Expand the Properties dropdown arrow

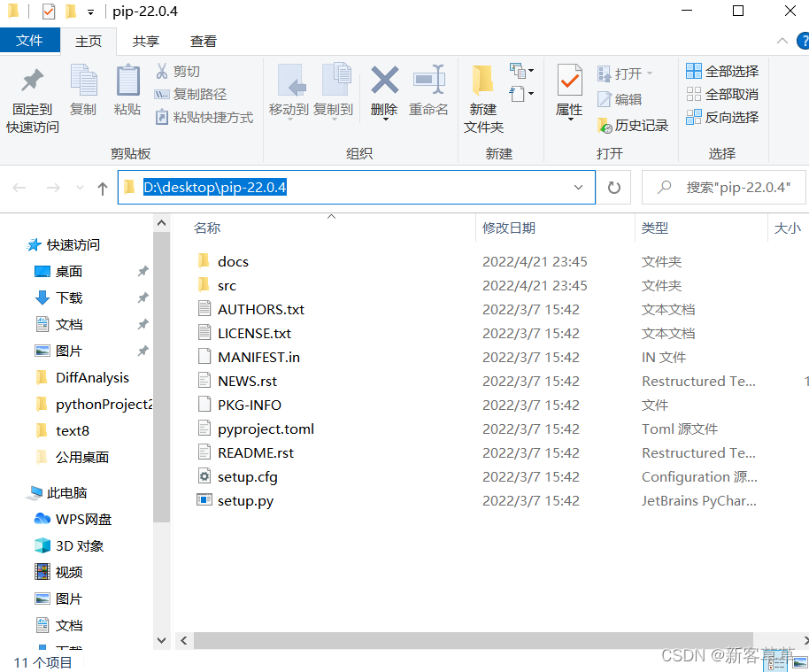click(x=571, y=120)
